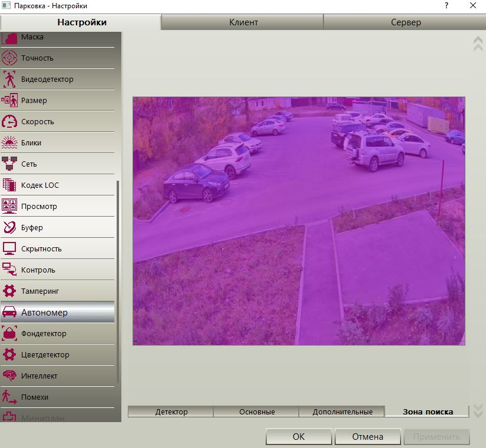486x448 pixels.
Task: Open the Блики sun glare icon
Action: coord(9,142)
